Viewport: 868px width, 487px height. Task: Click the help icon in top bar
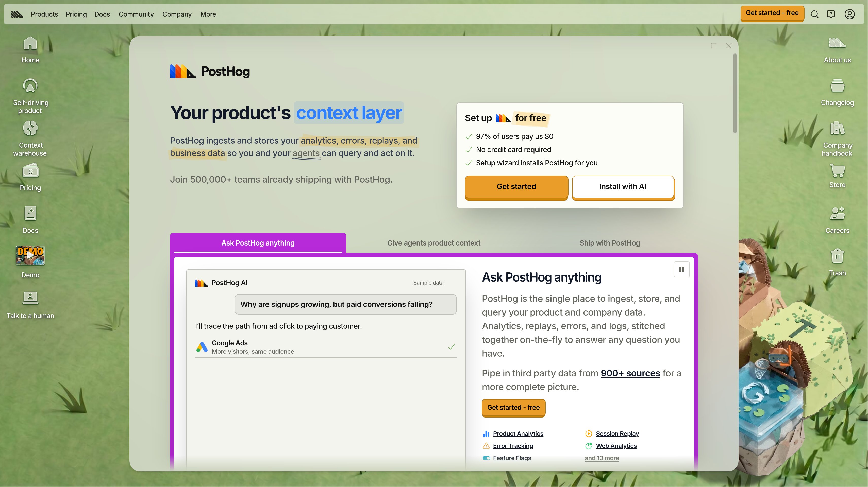831,14
